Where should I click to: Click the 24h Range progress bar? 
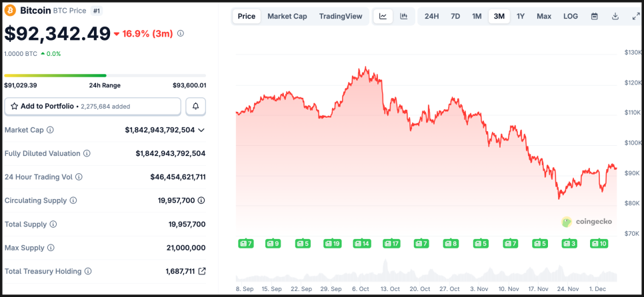tap(105, 75)
